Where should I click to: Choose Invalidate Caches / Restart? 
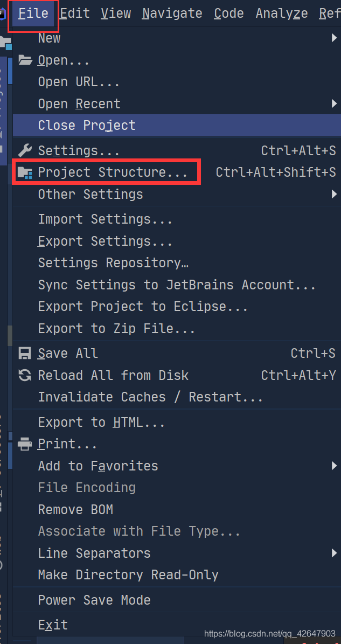coord(150,397)
